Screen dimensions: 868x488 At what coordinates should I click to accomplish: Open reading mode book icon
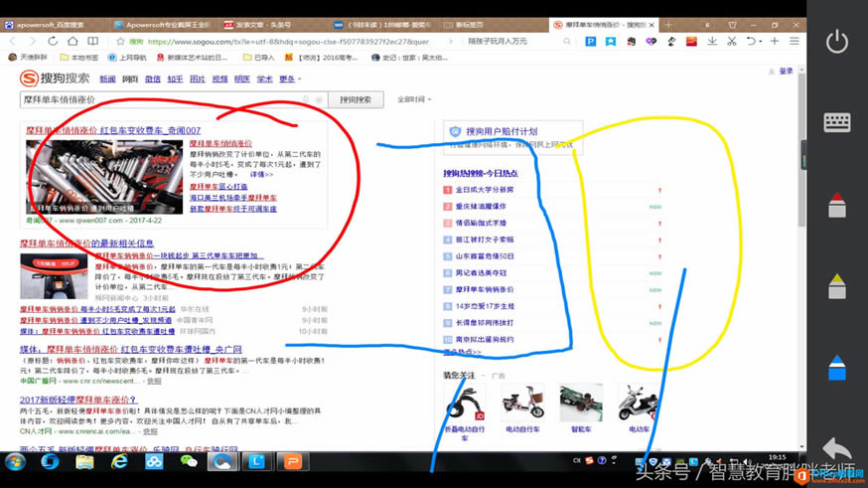pos(93,41)
